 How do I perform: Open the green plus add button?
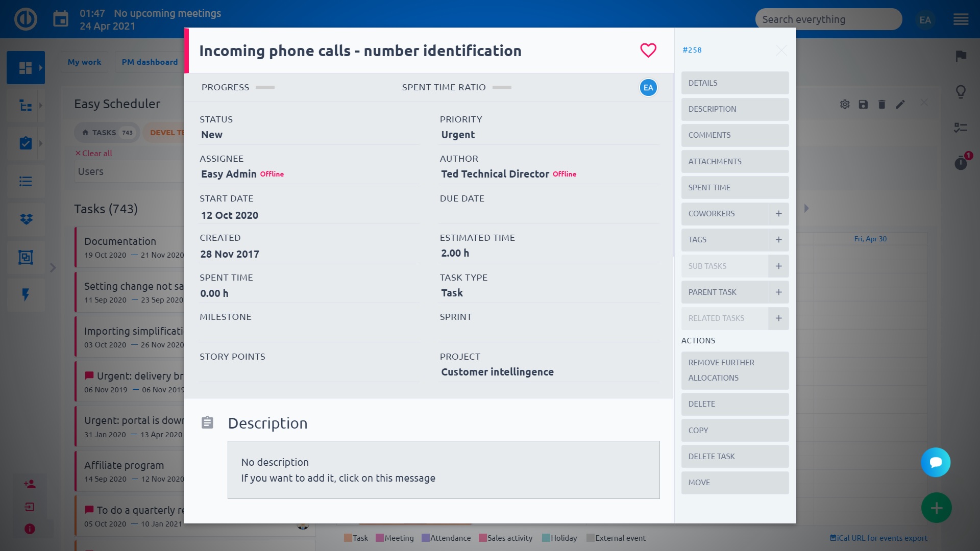point(936,508)
